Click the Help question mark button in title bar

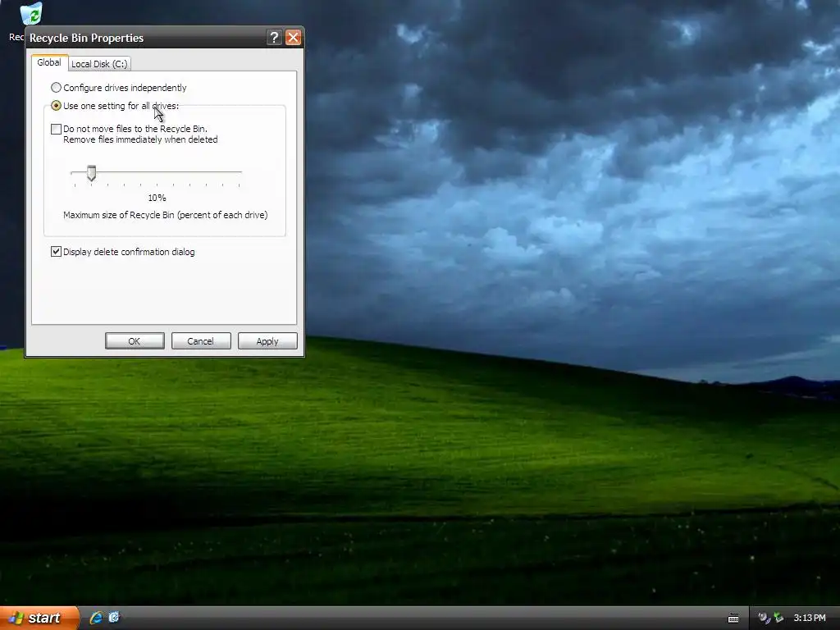point(274,38)
